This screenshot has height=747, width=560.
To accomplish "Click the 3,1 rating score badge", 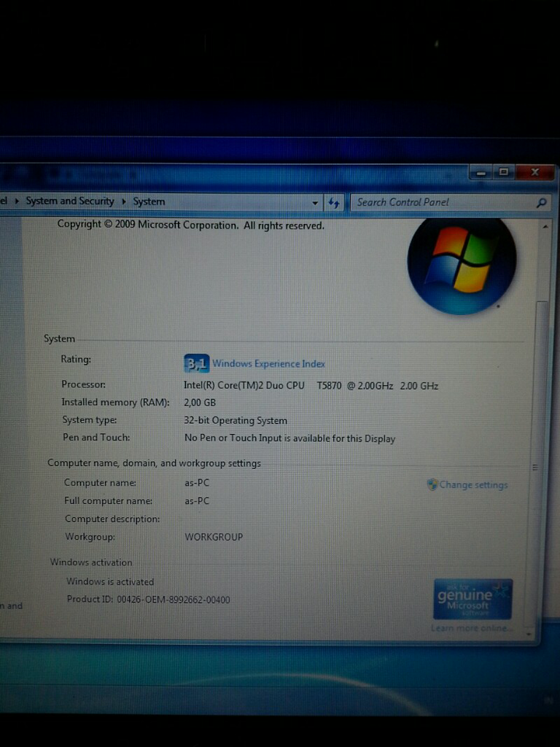I will click(x=197, y=364).
